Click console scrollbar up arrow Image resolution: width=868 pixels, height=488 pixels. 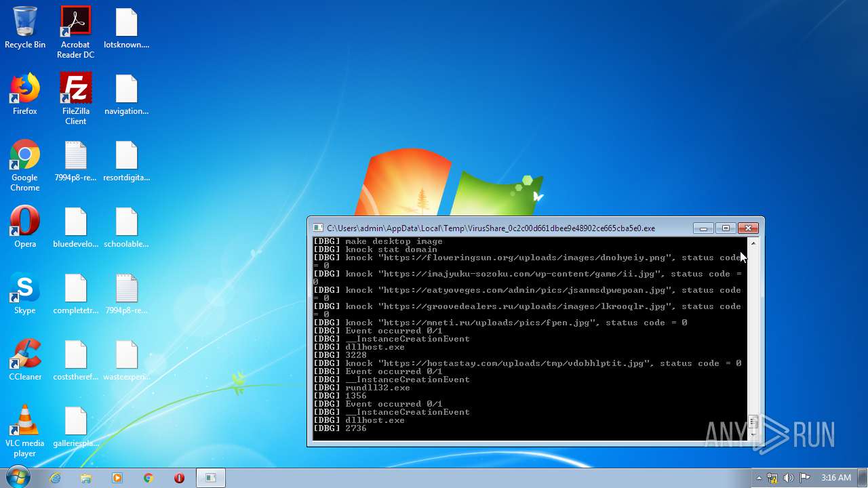[x=753, y=243]
